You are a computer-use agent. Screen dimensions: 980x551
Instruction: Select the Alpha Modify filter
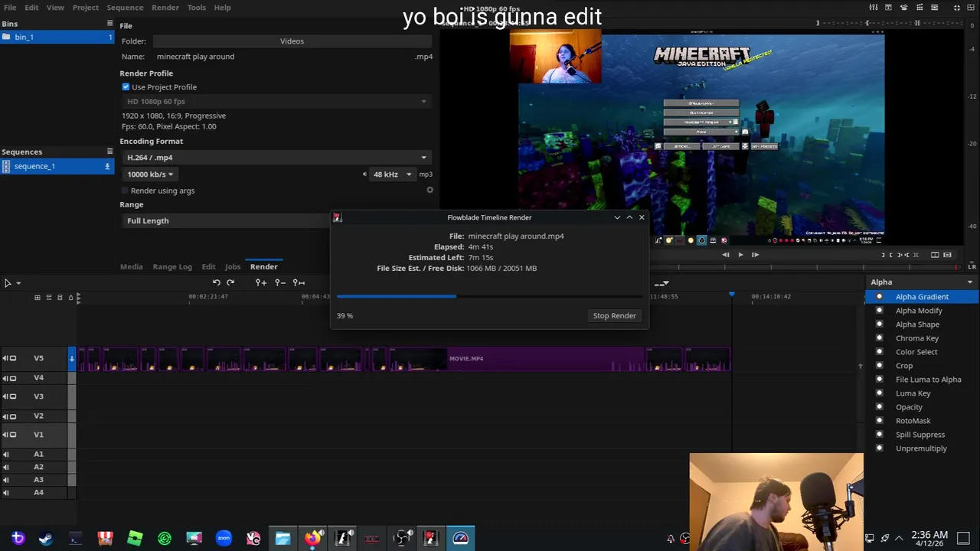pyautogui.click(x=919, y=311)
